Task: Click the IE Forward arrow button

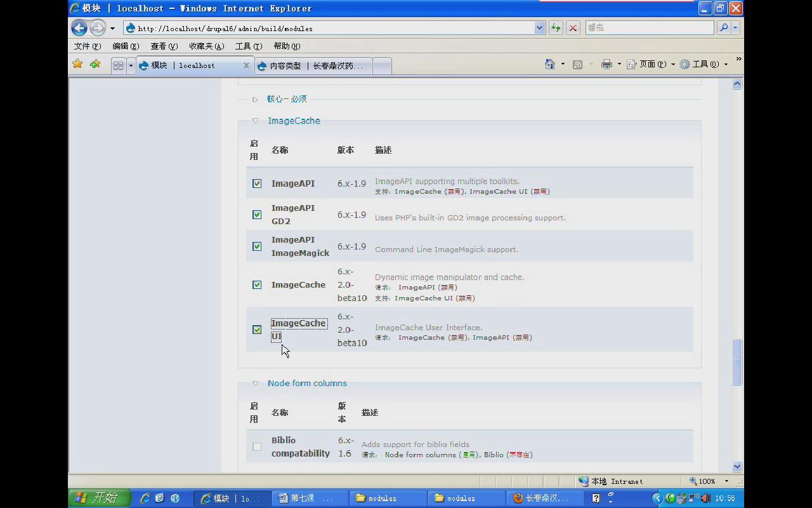Action: 97,28
